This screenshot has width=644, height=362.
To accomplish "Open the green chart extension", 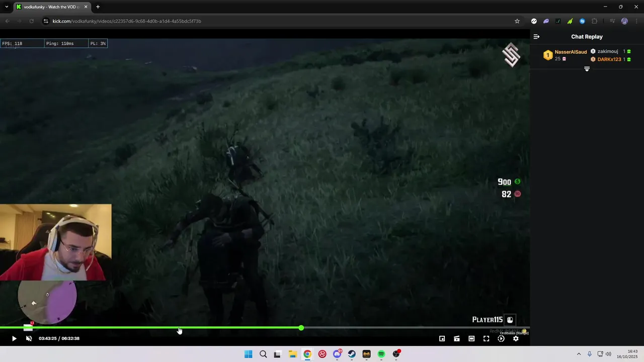I will [570, 21].
